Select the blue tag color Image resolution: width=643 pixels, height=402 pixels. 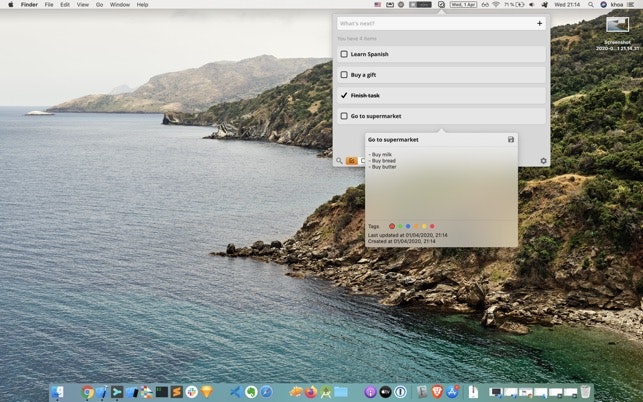pos(408,226)
